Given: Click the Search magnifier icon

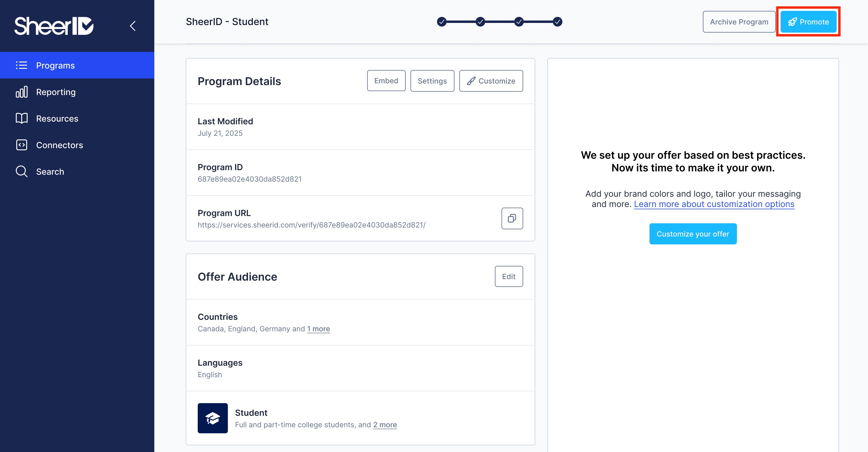Looking at the screenshot, I should tap(22, 171).
